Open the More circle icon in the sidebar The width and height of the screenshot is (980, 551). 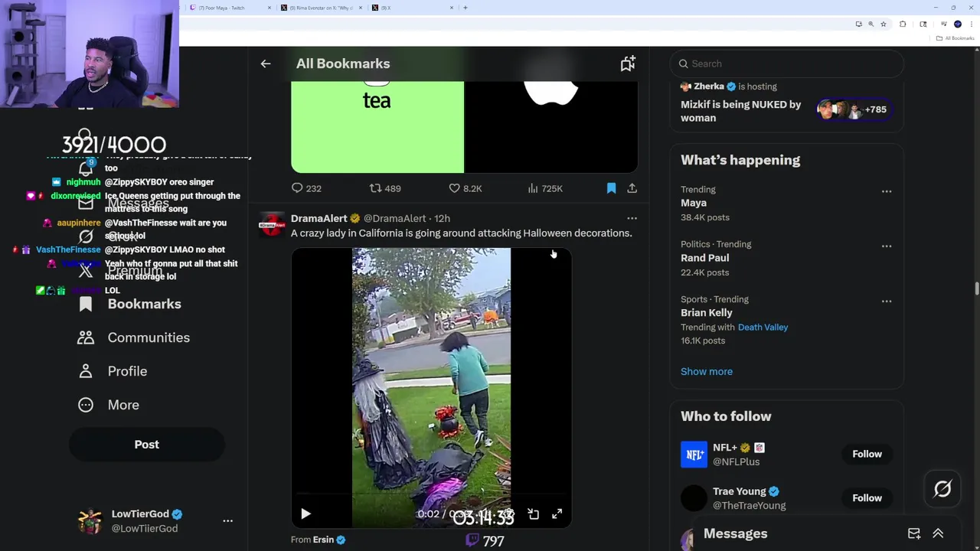tap(86, 405)
